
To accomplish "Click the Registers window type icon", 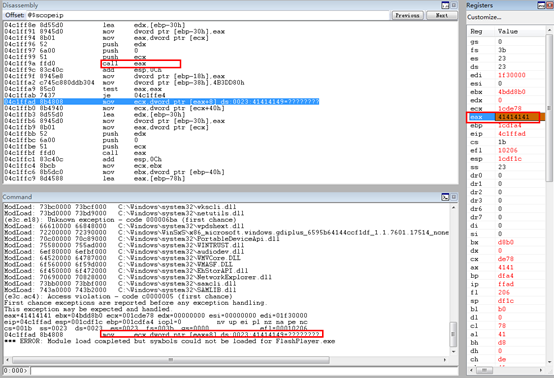I will [541, 5].
